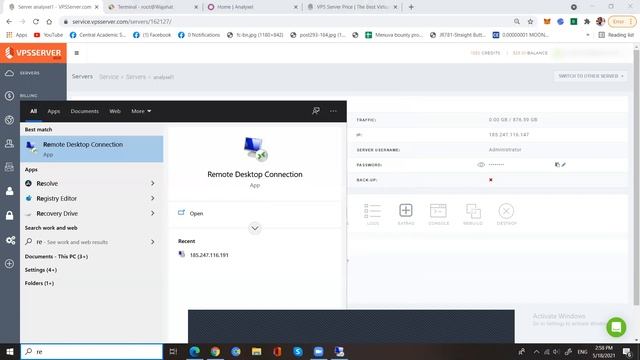The height and width of the screenshot is (360, 640).
Task: Open Microsoft Edge from the taskbar
Action: pos(195,351)
